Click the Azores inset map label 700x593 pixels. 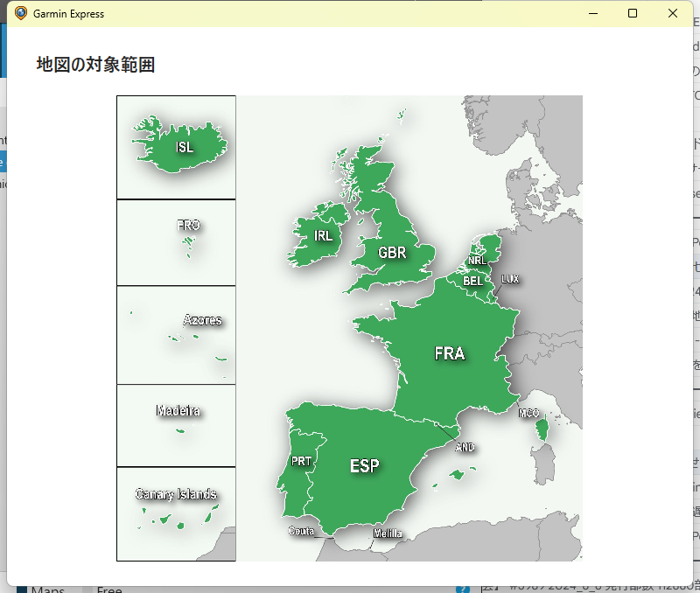pos(202,320)
